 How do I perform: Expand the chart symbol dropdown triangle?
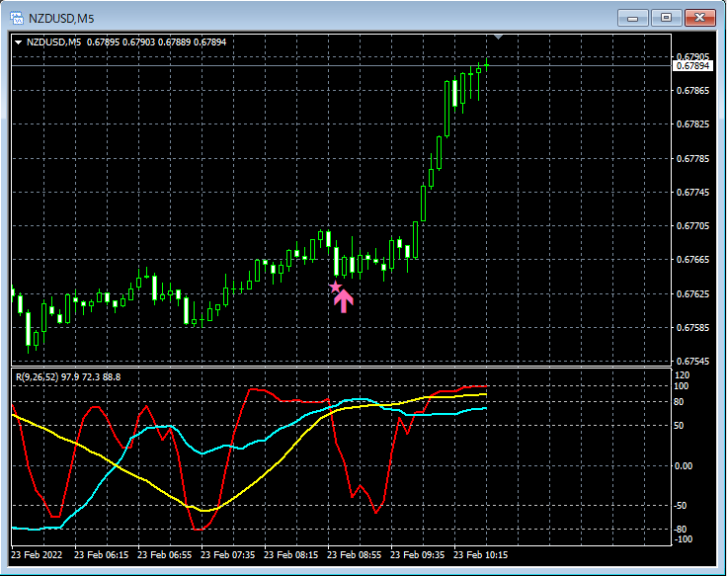[x=18, y=42]
